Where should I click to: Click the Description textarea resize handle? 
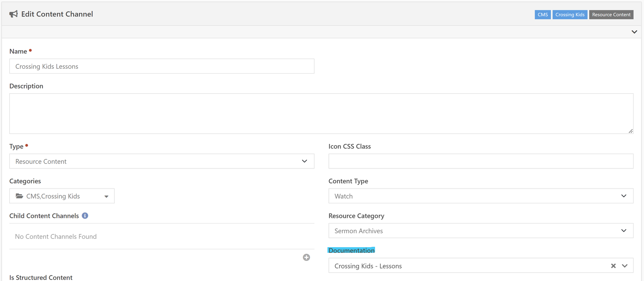[x=630, y=131]
